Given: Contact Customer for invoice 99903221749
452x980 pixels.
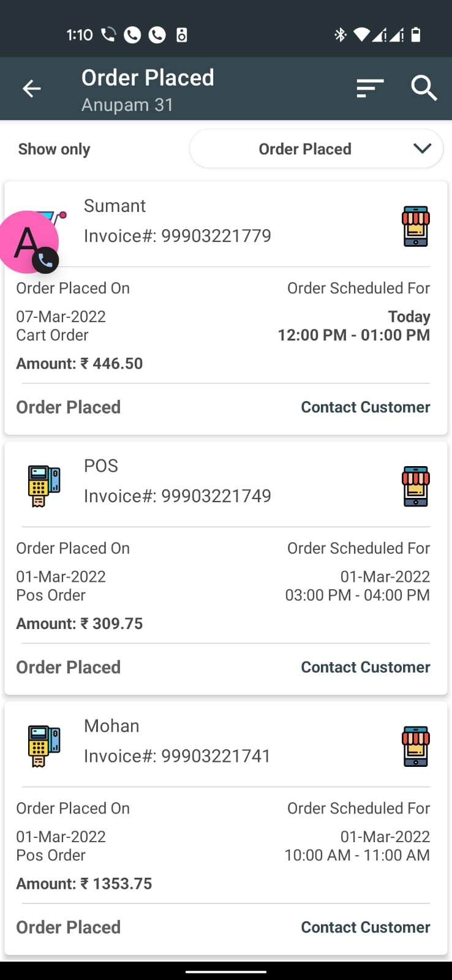Looking at the screenshot, I should coord(365,667).
